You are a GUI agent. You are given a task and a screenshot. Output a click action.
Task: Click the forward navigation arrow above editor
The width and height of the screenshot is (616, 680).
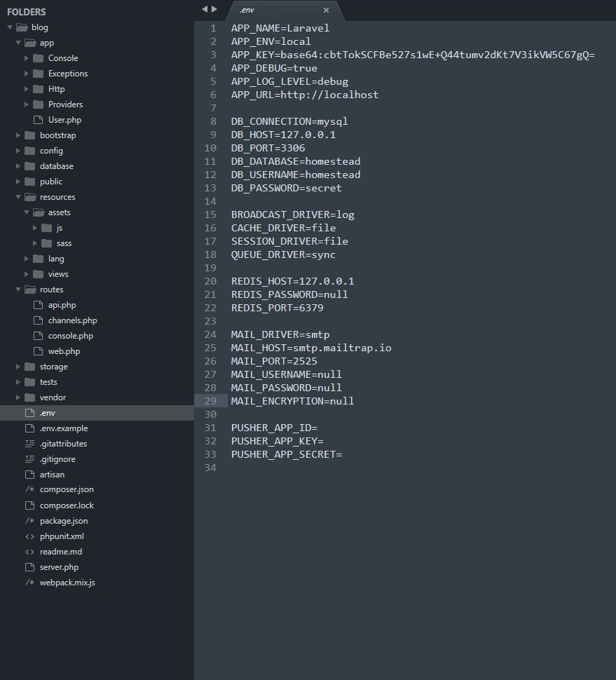[x=214, y=9]
